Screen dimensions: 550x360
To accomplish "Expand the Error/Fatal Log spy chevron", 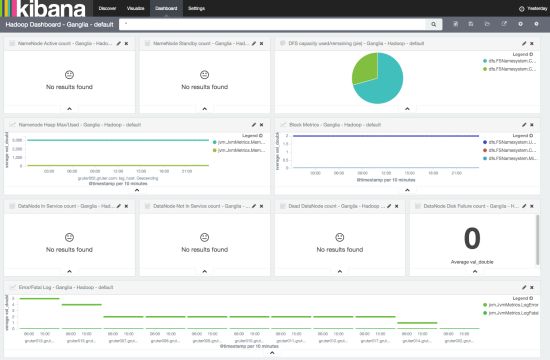I will pos(272,353).
